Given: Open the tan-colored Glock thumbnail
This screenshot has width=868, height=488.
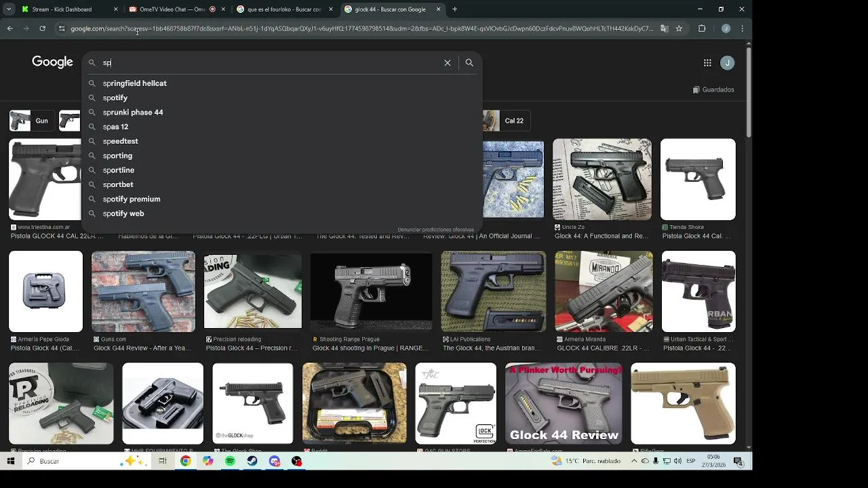Looking at the screenshot, I should (x=683, y=403).
